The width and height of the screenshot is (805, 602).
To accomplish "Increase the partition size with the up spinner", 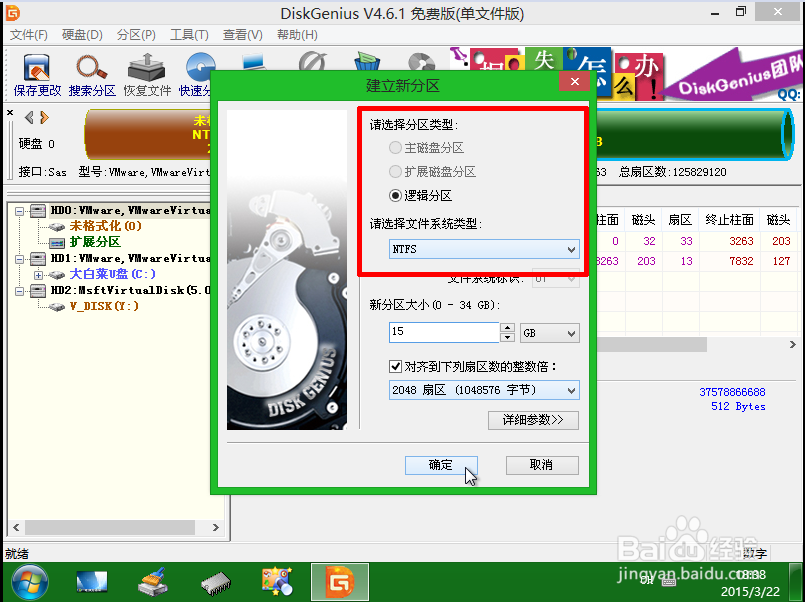I will 507,328.
